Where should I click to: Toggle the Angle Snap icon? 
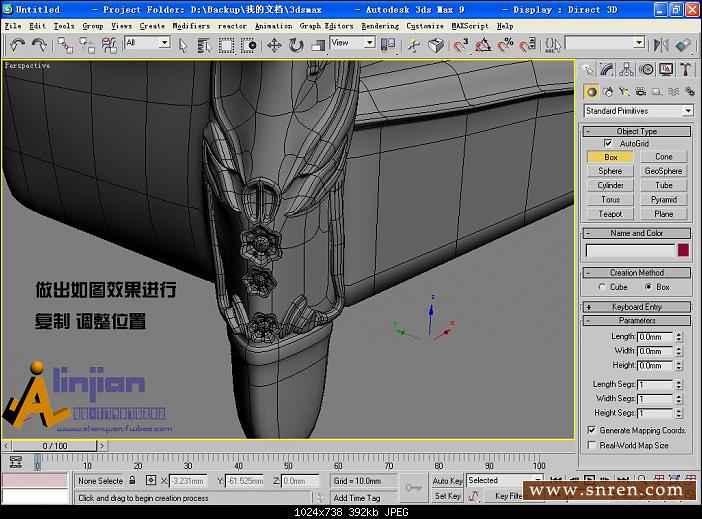(x=483, y=45)
